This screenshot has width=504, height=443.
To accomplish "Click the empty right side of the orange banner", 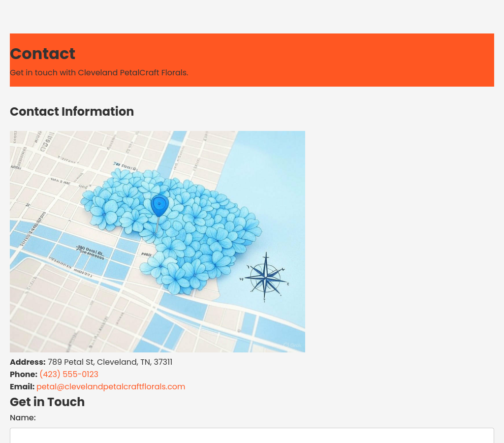I will click(394, 60).
